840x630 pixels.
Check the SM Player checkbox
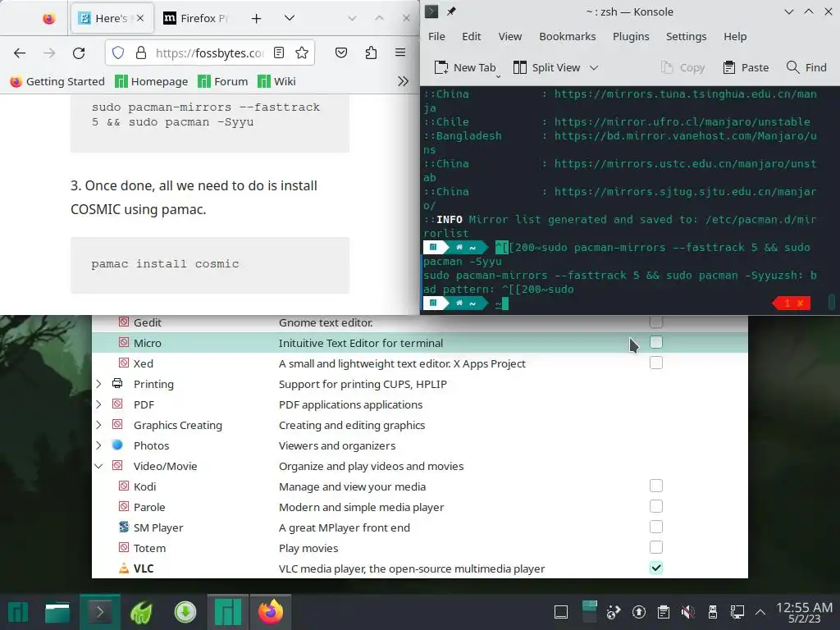point(655,527)
